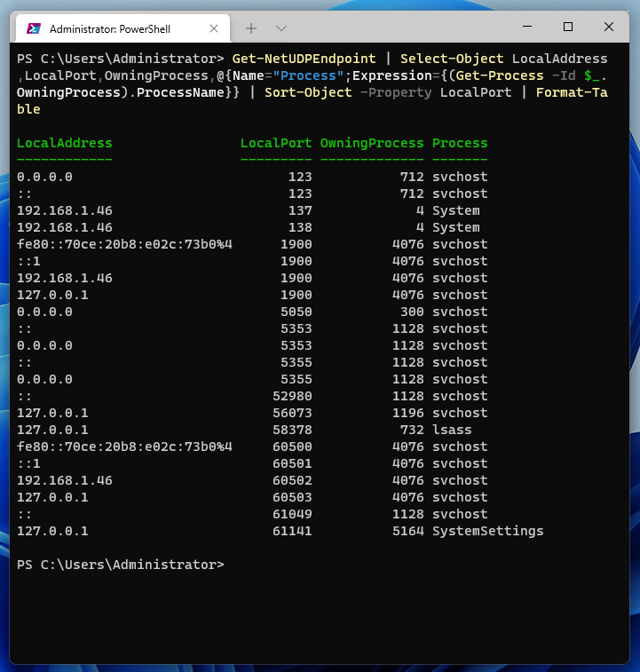
Task: Click owning process ID 5164
Action: tap(408, 531)
